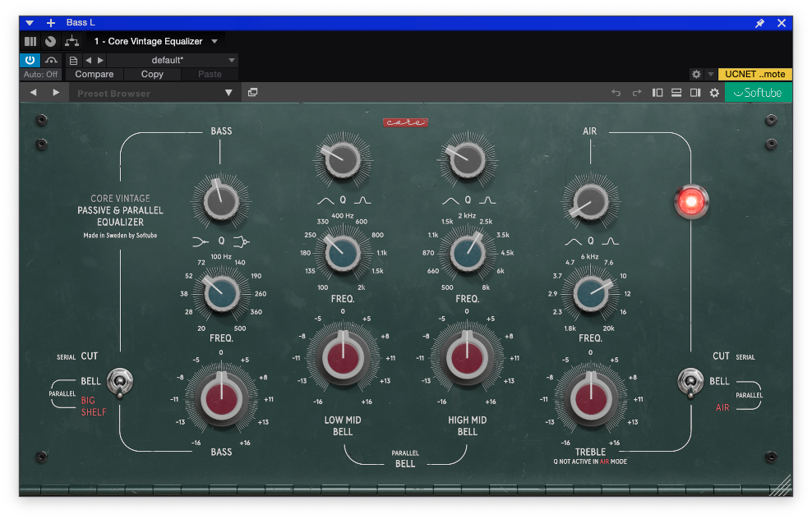This screenshot has height=519, width=812.
Task: Open the preset file document icon
Action: [73, 61]
